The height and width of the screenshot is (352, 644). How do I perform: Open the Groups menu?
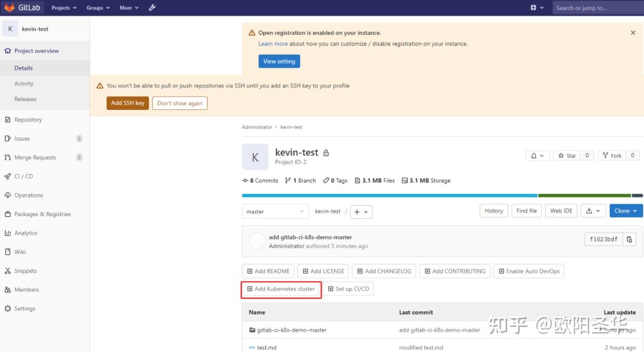click(x=97, y=8)
